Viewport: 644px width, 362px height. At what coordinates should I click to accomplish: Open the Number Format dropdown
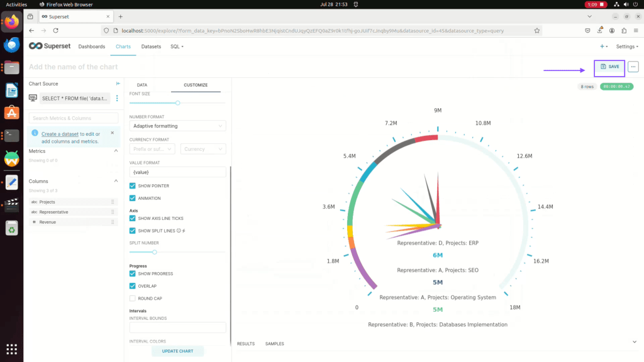[177, 126]
